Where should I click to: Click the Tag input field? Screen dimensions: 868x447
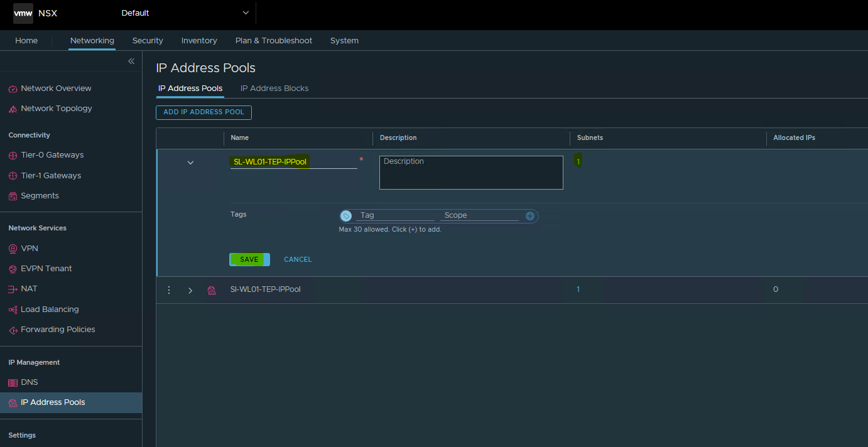coord(395,215)
